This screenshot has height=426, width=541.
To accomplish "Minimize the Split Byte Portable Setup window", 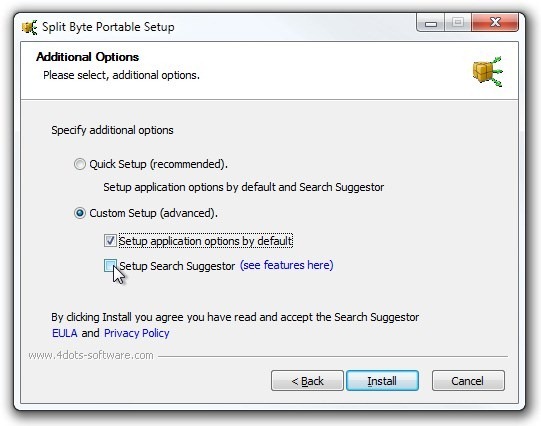I will point(431,23).
